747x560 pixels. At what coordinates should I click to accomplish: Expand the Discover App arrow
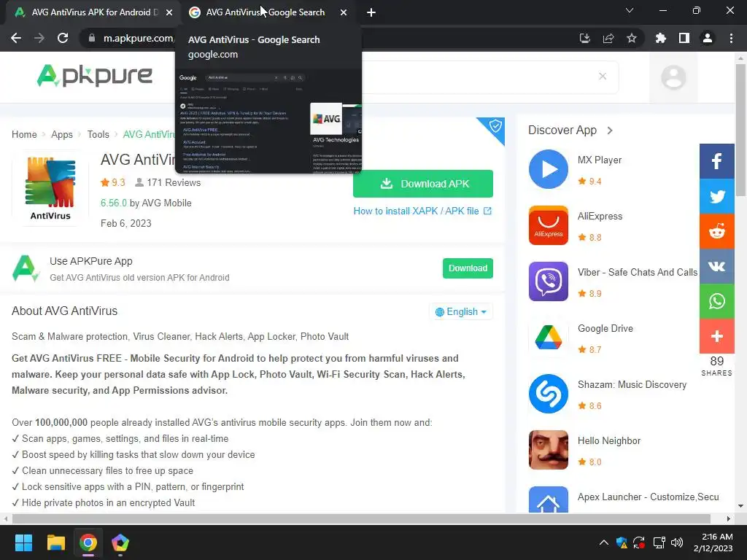610,130
